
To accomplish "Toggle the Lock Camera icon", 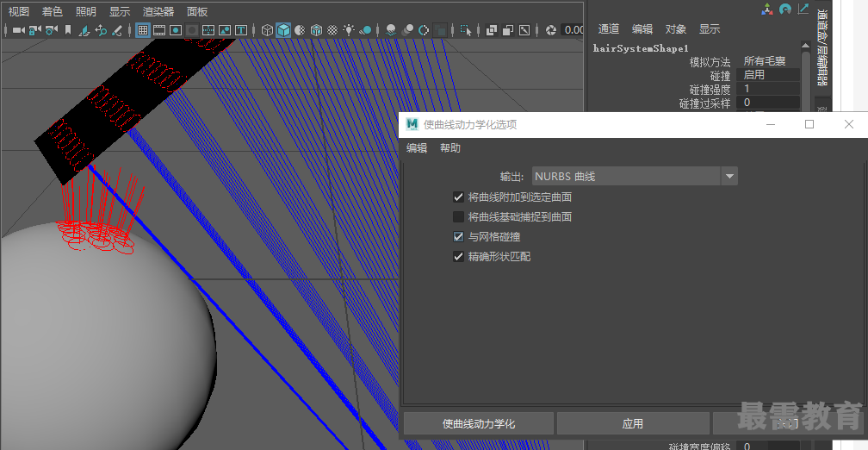I will click(34, 30).
